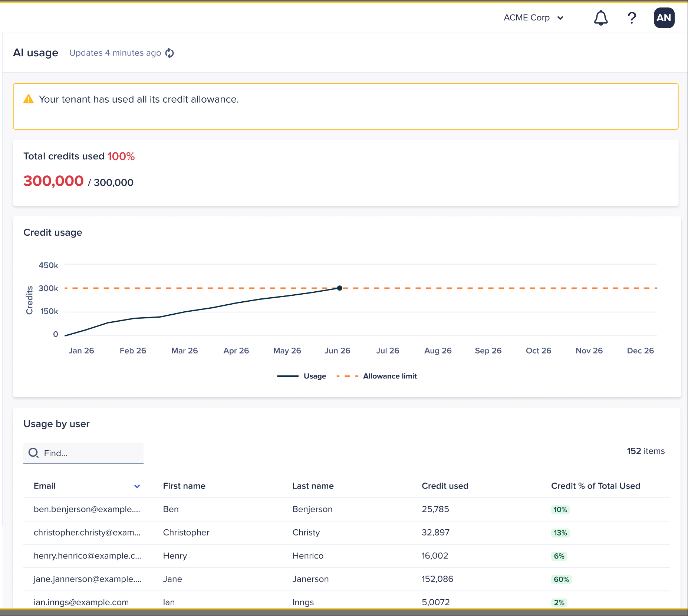The height and width of the screenshot is (616, 688).
Task: Click the Christopher first name cell
Action: 186,533
